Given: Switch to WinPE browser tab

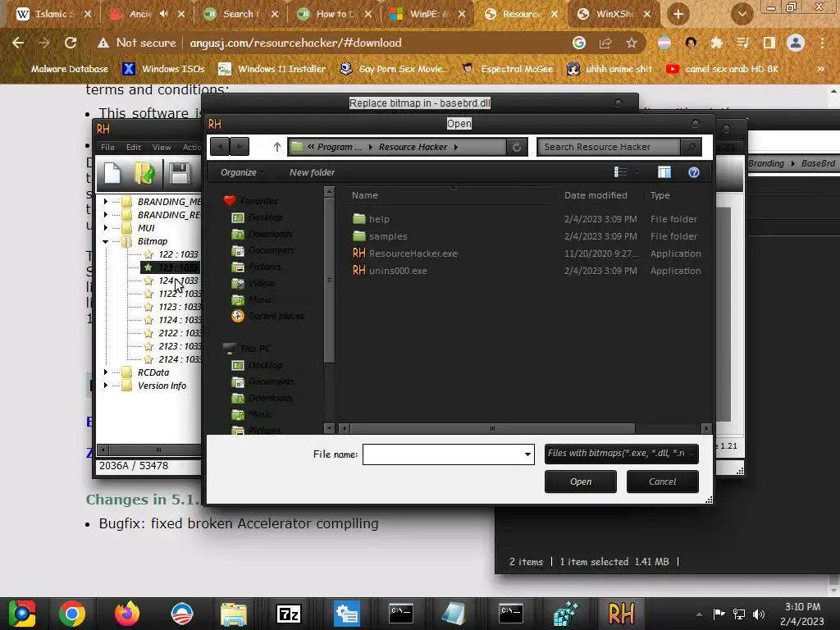Looking at the screenshot, I should pos(427,14).
